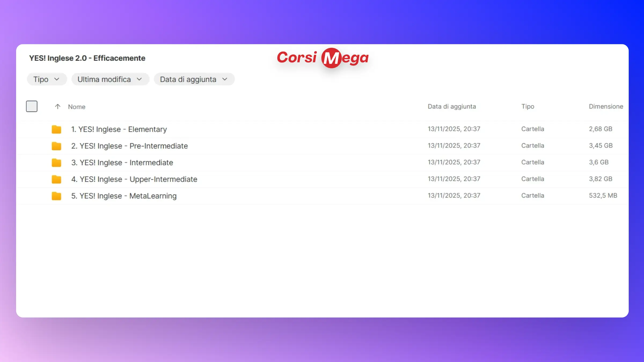Click the YES! Inglese 2.0 folder title

click(x=87, y=58)
